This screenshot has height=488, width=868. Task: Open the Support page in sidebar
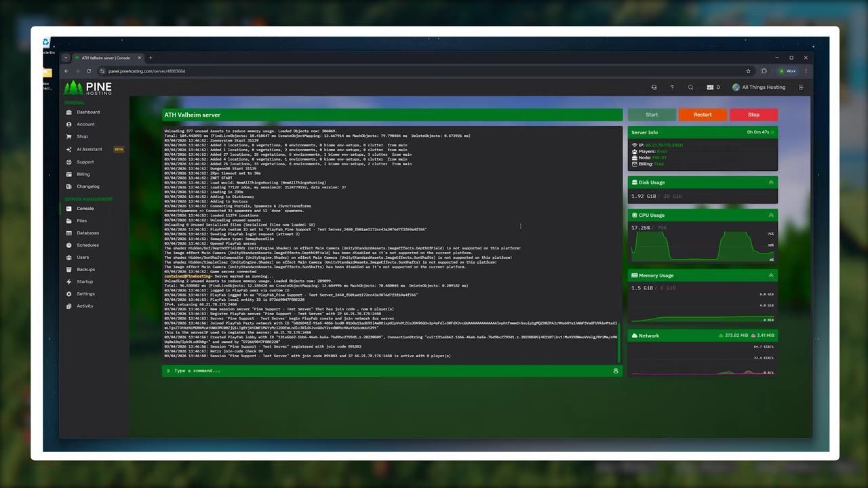pyautogui.click(x=85, y=162)
